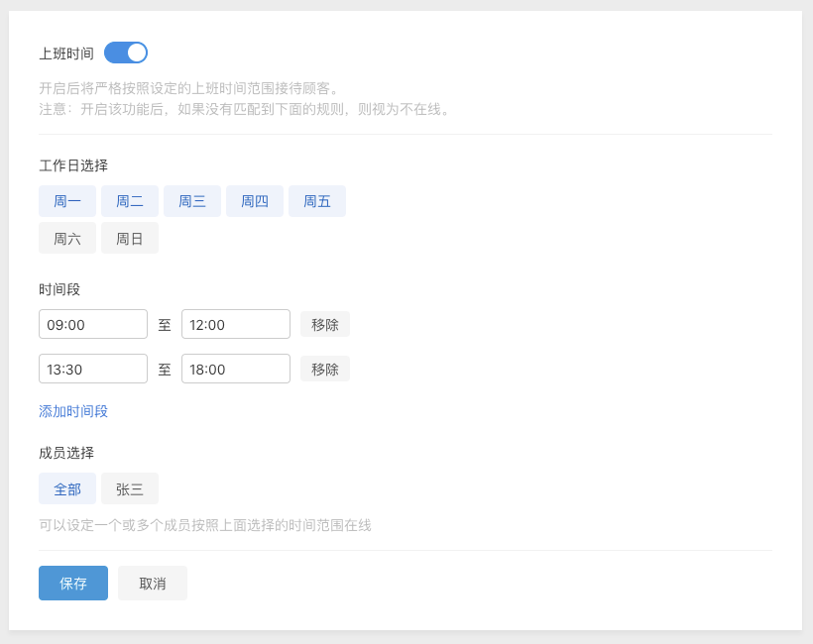This screenshot has width=813, height=644.
Task: Remove the 09:00 to 12:00 time period
Action: tap(325, 324)
